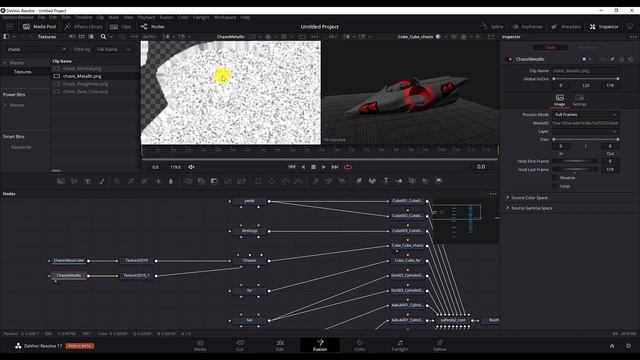Screen dimensions: 640x360
Task: Click the media pool search magnifier icon
Action: (103, 37)
